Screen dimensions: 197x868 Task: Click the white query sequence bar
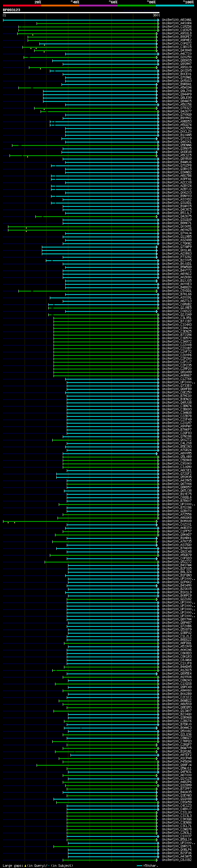tap(81, 12)
